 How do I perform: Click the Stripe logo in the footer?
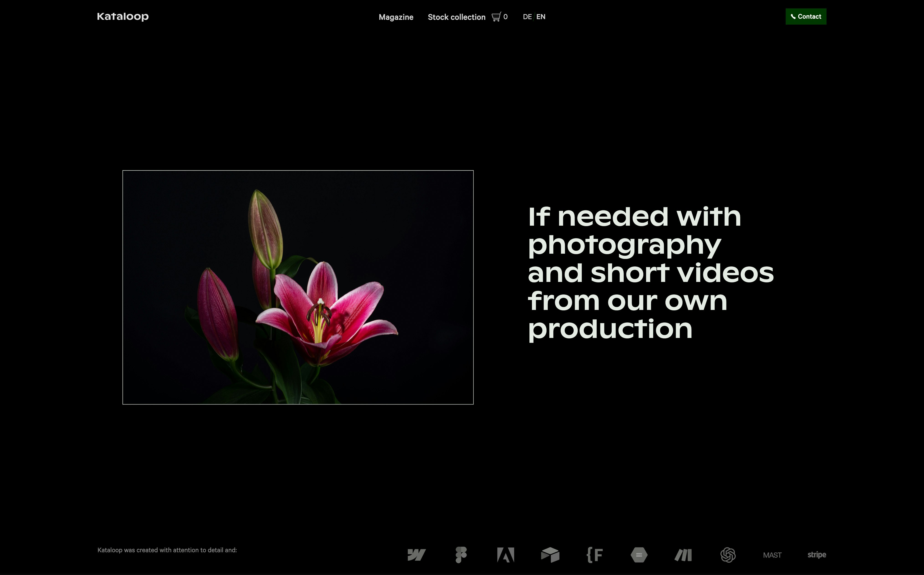(816, 555)
